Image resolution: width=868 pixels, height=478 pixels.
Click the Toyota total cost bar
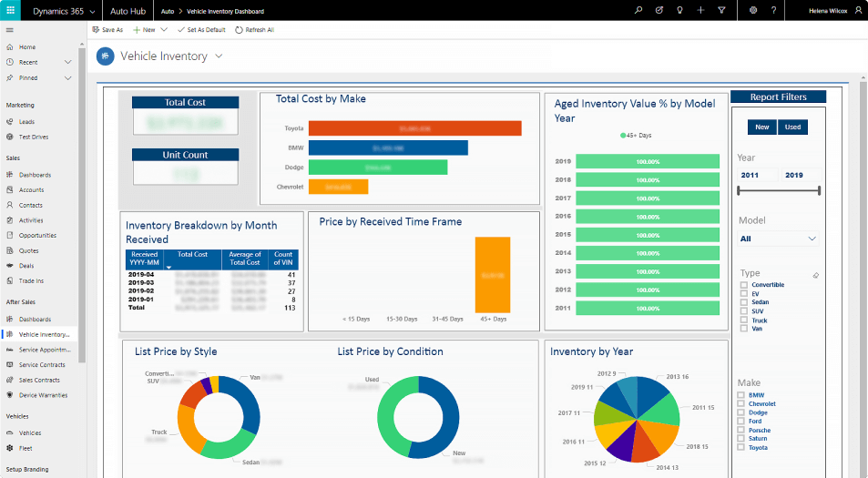(x=414, y=128)
